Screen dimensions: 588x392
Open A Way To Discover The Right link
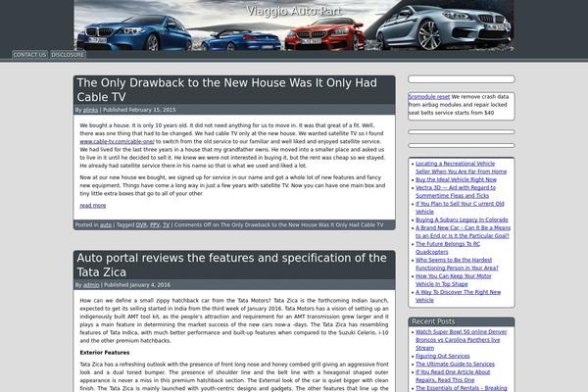pos(458,296)
